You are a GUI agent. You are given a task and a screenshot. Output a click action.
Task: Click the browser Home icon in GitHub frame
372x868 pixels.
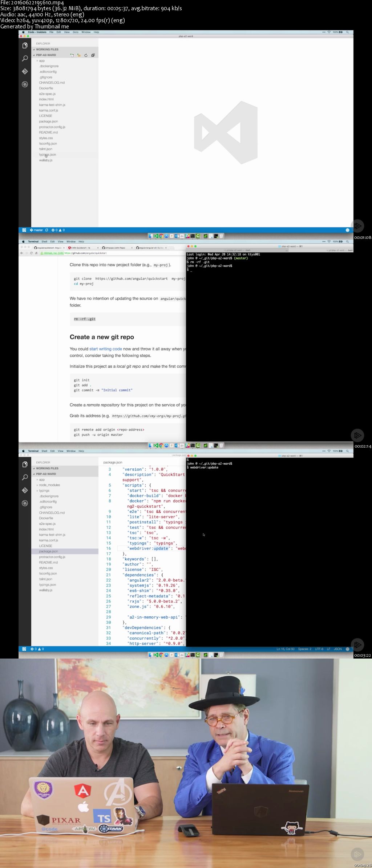coord(36,253)
